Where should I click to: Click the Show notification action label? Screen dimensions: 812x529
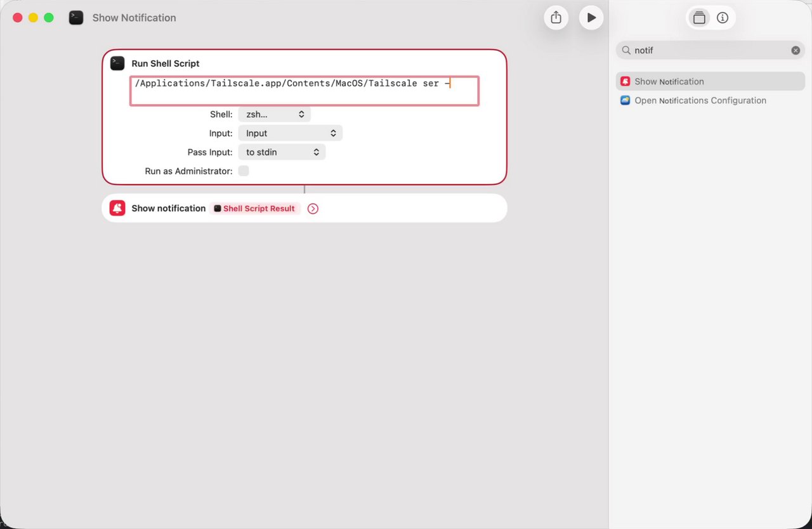point(168,208)
